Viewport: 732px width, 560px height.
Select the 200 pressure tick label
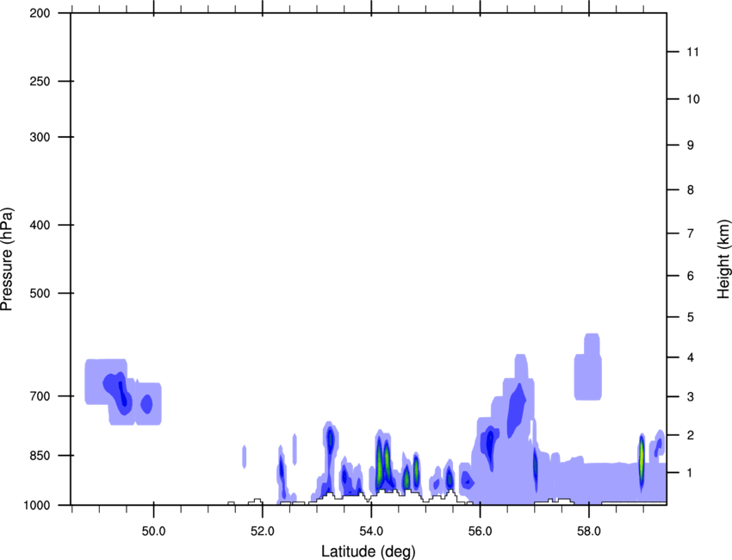(40, 13)
